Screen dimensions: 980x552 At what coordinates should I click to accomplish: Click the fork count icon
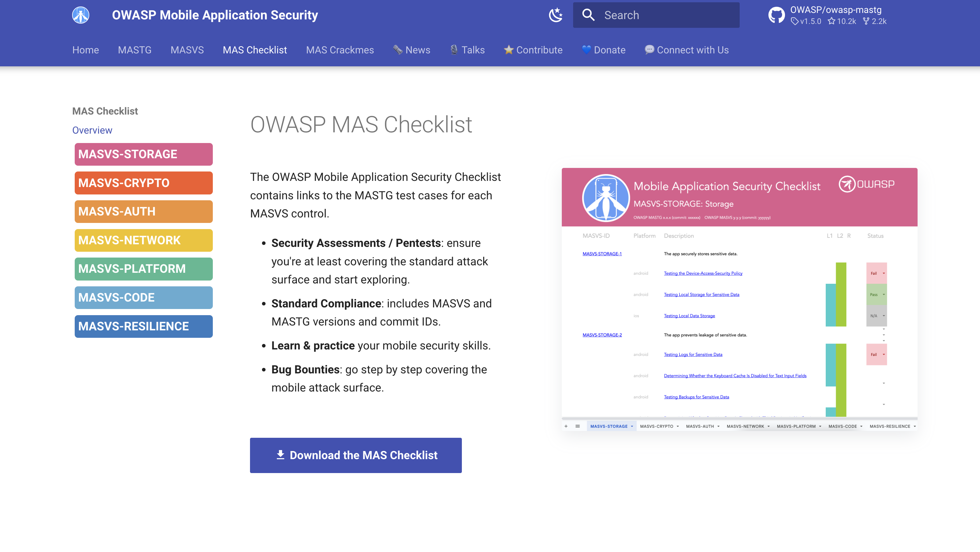pos(866,21)
